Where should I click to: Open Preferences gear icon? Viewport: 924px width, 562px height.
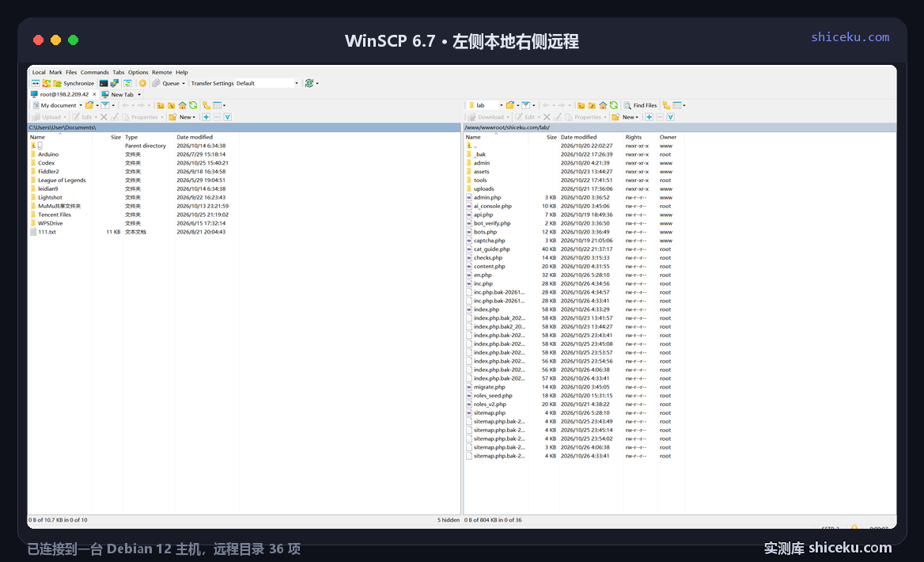tap(142, 83)
